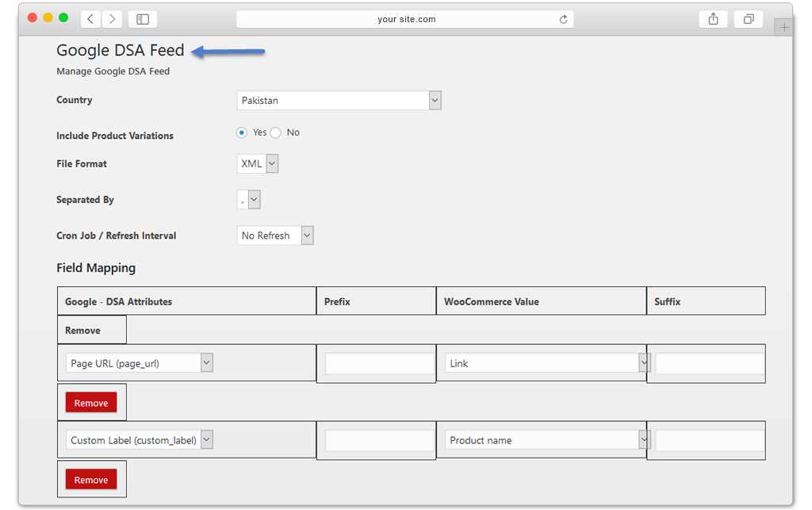Image resolution: width=812 pixels, height=510 pixels.
Task: Open the No Refresh interval dropdown
Action: click(275, 236)
